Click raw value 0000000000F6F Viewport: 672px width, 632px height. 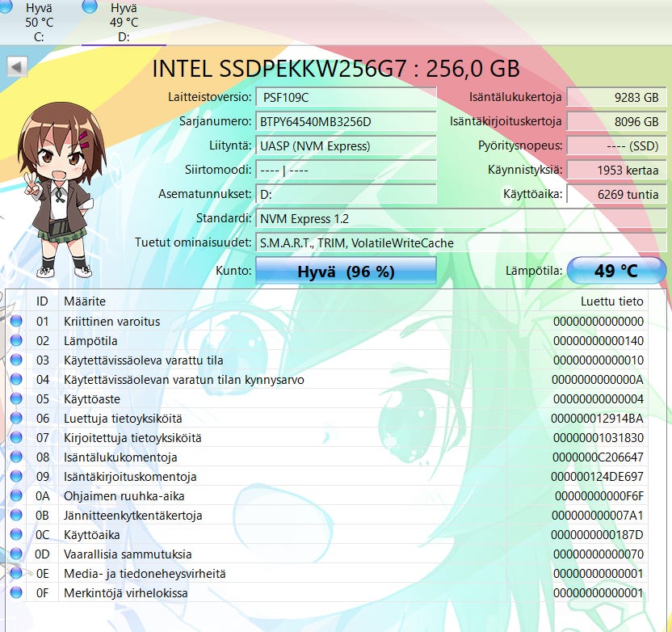pos(599,496)
